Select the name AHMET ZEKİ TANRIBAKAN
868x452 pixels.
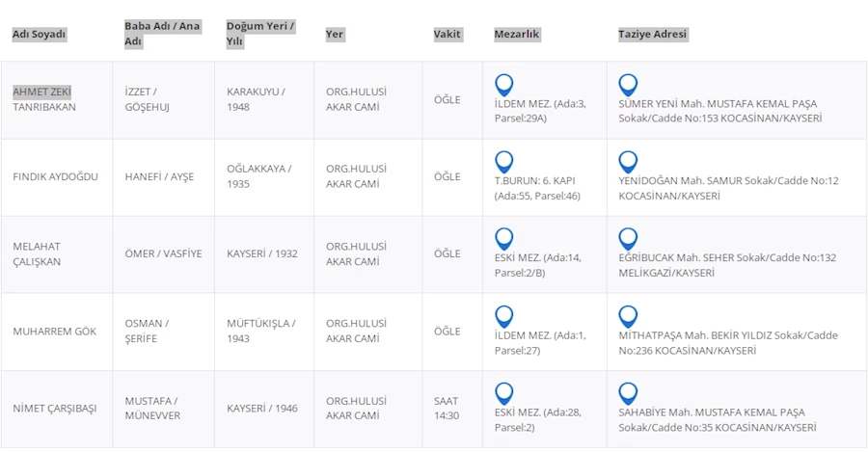point(44,99)
